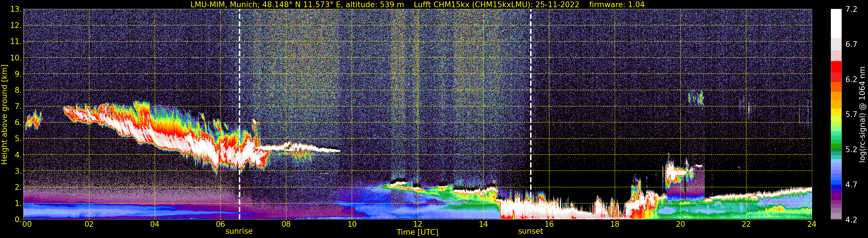Click the 'Lufft CHM15kx (CHM15kxLMU): 25-11-2022' title text
Screen dimensions: 868x238
pyautogui.click(x=496, y=5)
